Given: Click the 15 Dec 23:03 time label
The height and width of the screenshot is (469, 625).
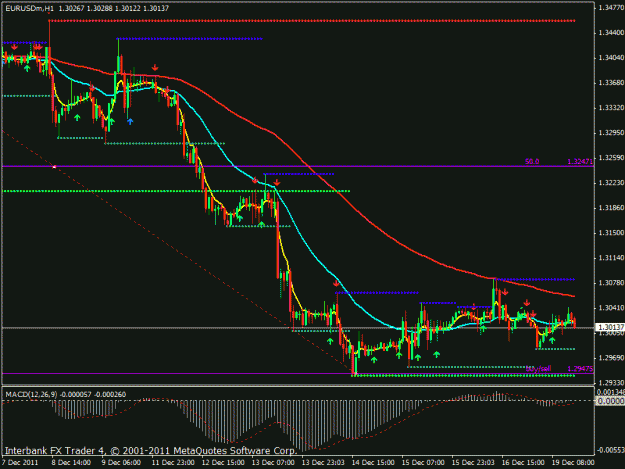Looking at the screenshot, I should click(x=473, y=462).
